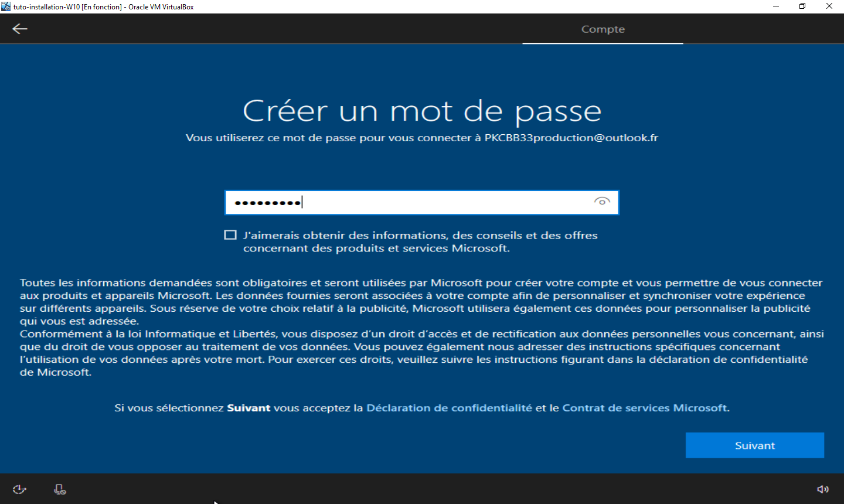Open the Déclaration de confidentialité link
This screenshot has height=504, width=844.
[x=449, y=408]
